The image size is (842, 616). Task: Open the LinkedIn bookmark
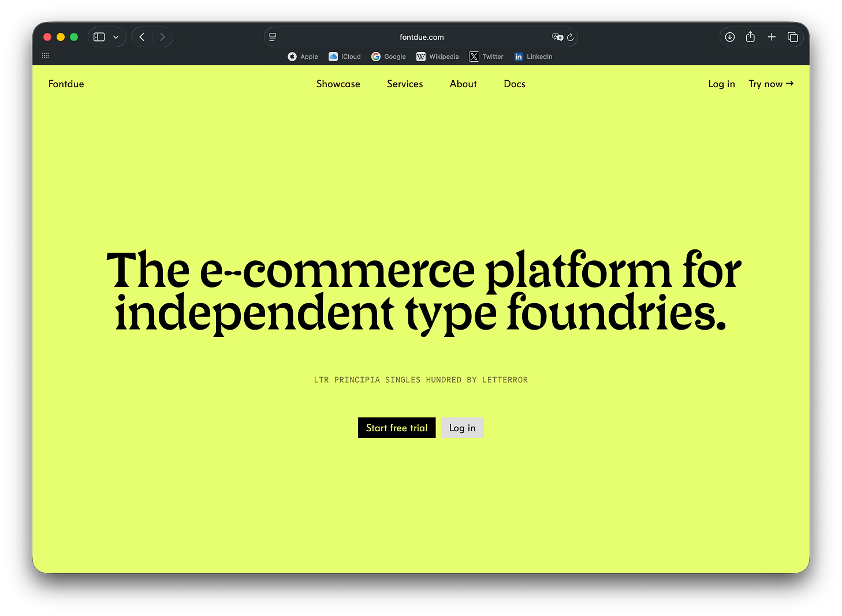pyautogui.click(x=533, y=57)
